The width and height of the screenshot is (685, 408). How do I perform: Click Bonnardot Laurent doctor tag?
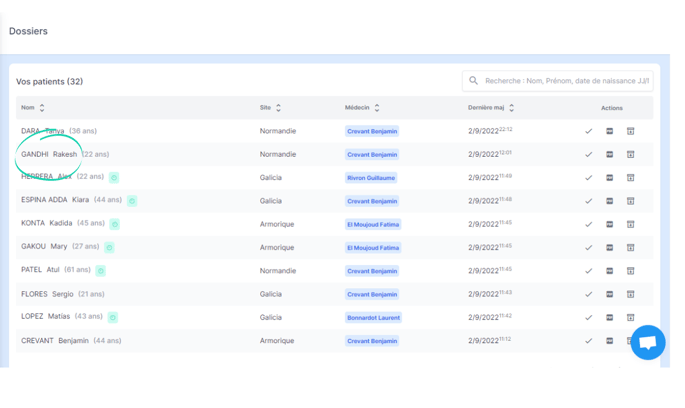click(373, 318)
